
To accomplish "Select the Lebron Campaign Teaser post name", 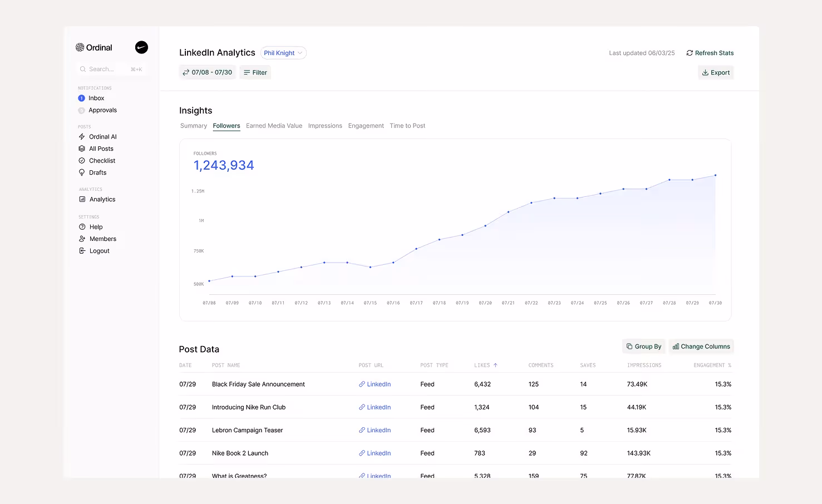I will [247, 430].
